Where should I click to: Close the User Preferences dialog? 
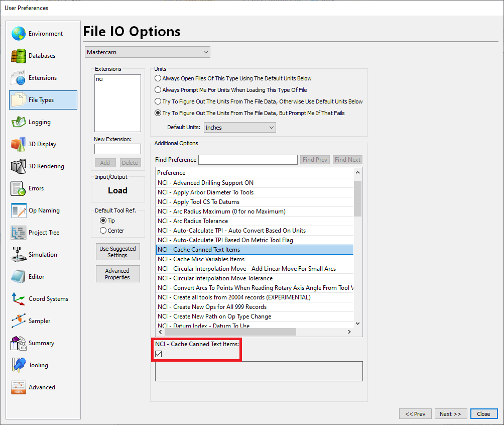[484, 414]
